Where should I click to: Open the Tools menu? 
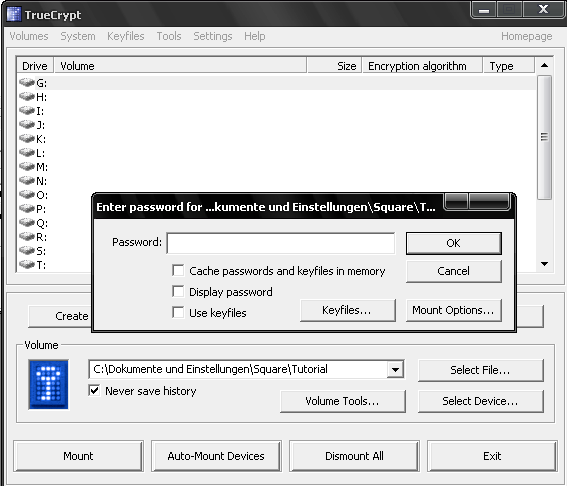(x=169, y=36)
